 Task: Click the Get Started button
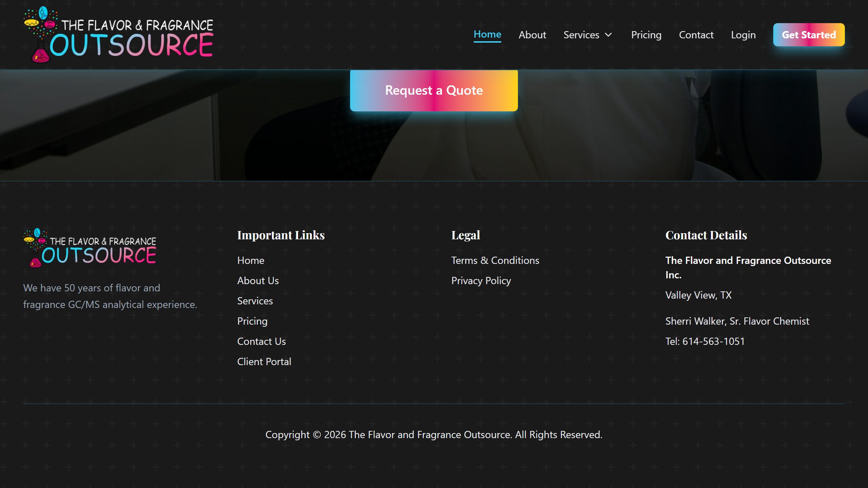pos(809,35)
